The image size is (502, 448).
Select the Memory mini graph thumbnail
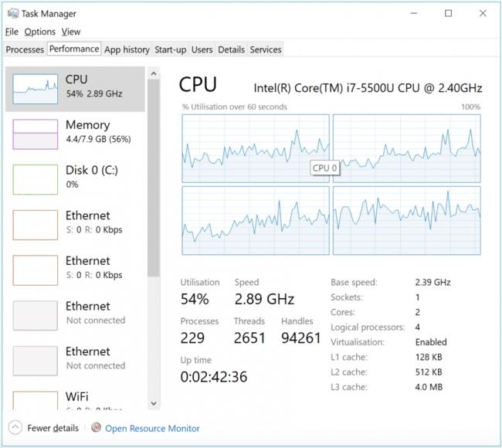[x=36, y=134]
